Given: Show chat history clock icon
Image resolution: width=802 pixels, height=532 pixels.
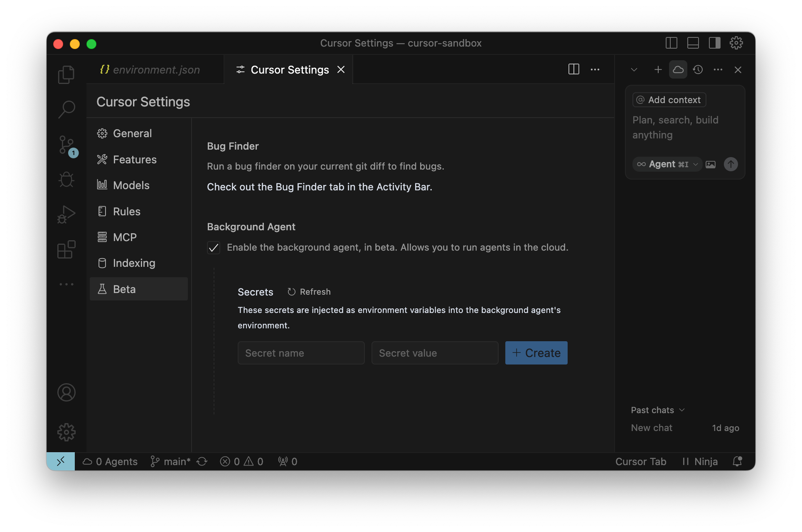Looking at the screenshot, I should [x=698, y=69].
